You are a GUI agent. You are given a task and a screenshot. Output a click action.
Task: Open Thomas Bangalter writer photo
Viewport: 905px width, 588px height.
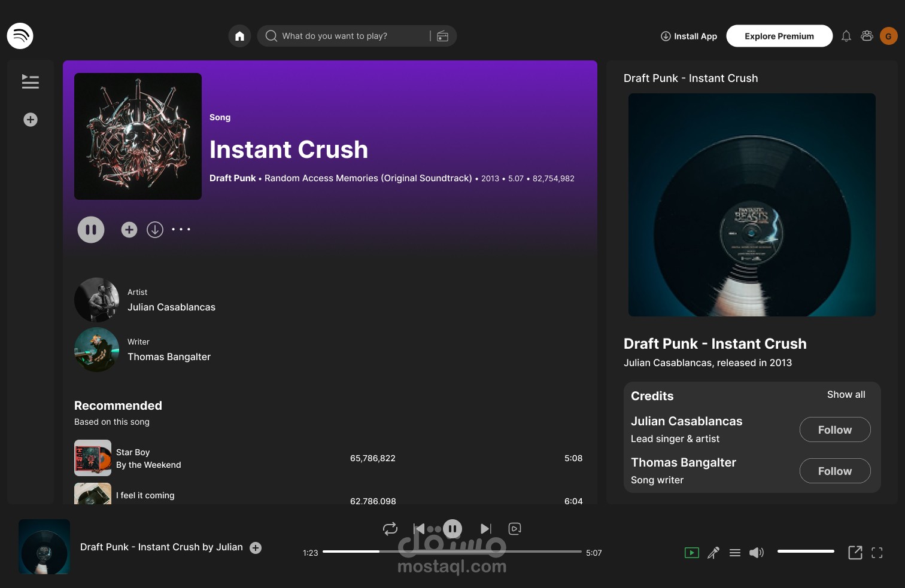coord(97,349)
